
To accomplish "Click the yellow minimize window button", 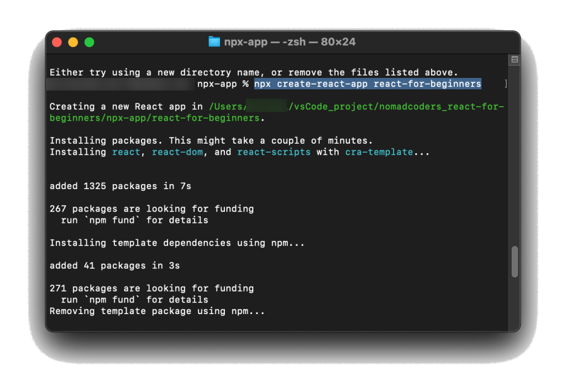I will click(x=73, y=42).
